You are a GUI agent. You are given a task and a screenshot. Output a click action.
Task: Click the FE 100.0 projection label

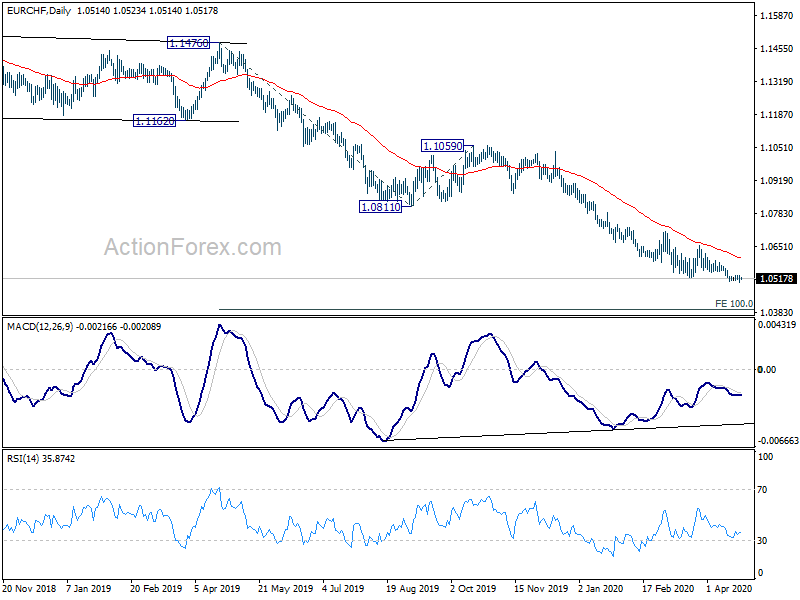point(734,304)
